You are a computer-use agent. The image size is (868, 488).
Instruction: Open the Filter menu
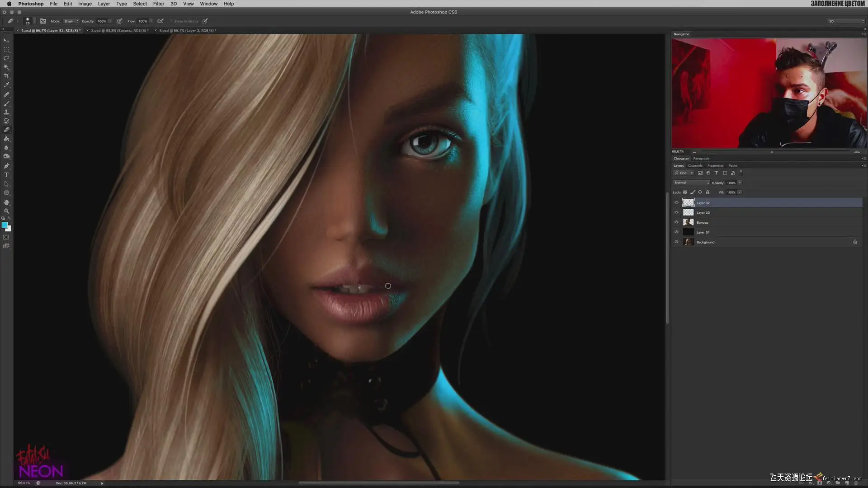(158, 4)
